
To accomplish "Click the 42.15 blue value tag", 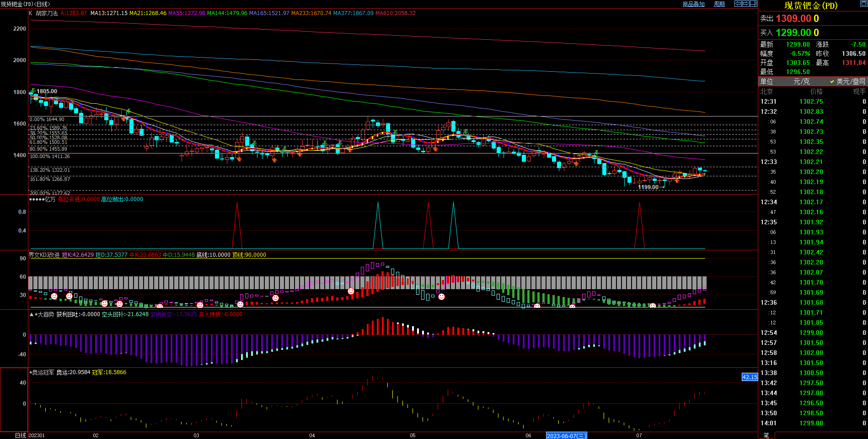I will coord(750,377).
